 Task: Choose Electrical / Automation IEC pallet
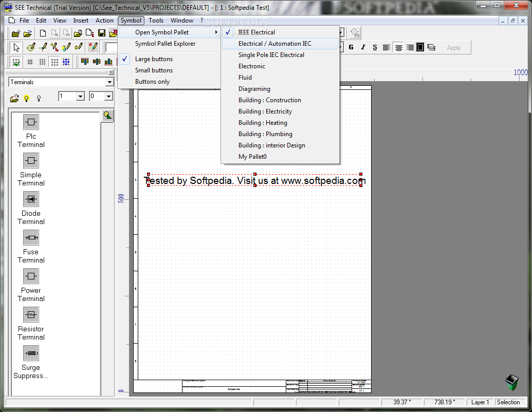[x=280, y=43]
